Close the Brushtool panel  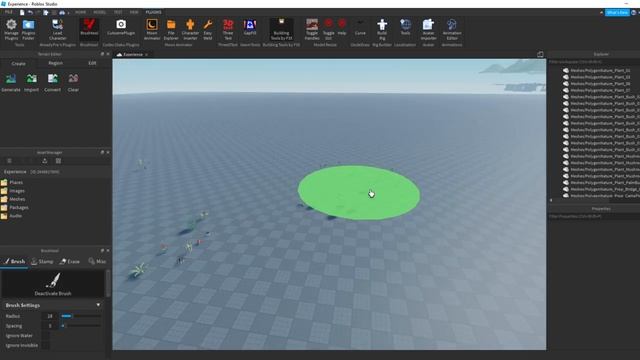[x=108, y=251]
